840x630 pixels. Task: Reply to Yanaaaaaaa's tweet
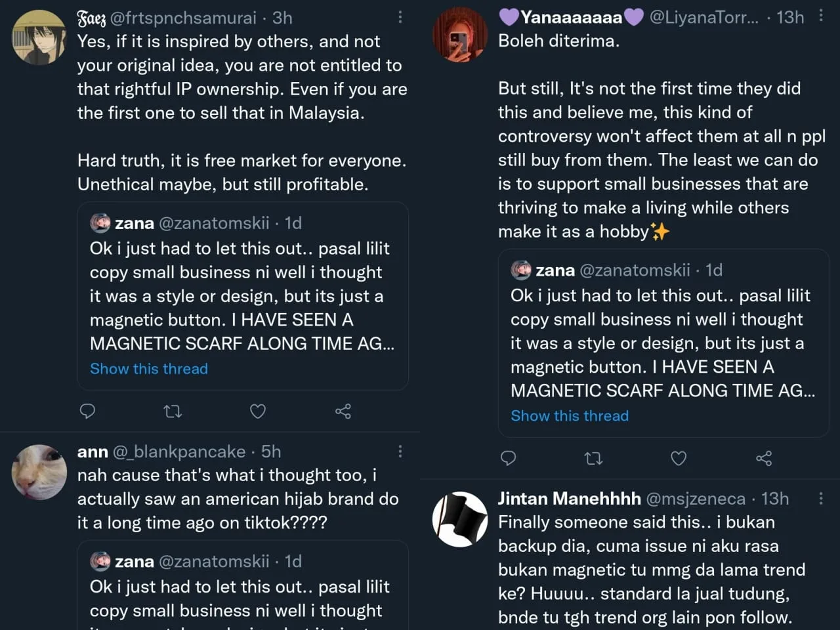pyautogui.click(x=508, y=458)
